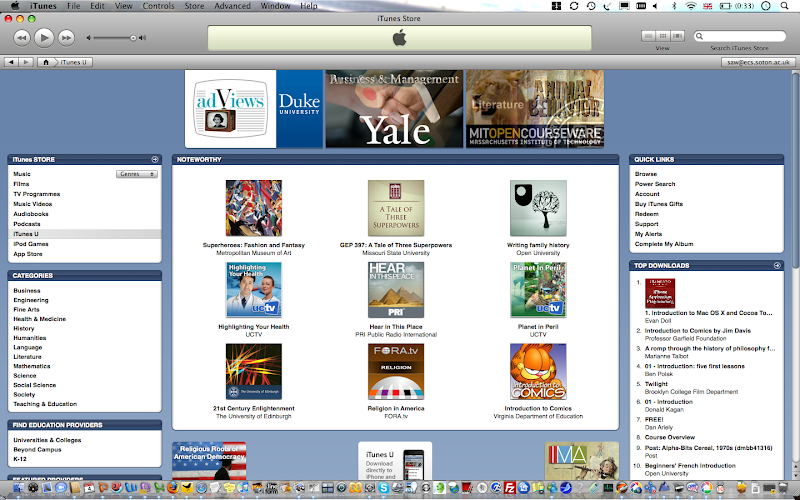Viewport: 800px width, 500px height.
Task: Open Universities & Colleges providers
Action: click(x=47, y=440)
